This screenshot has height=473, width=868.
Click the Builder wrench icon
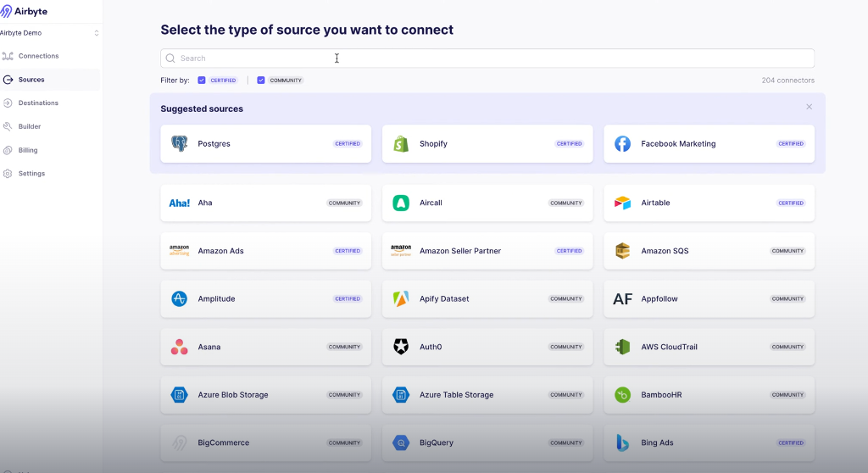(x=8, y=126)
